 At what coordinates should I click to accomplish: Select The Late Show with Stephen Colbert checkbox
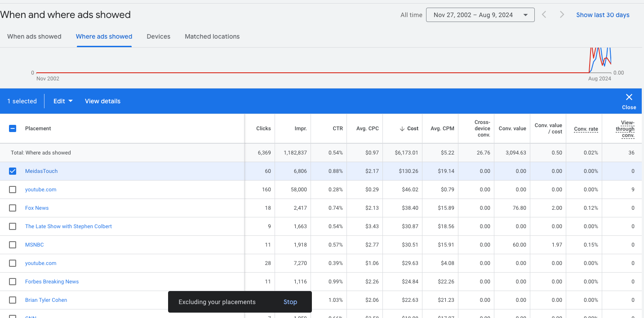pos(13,226)
